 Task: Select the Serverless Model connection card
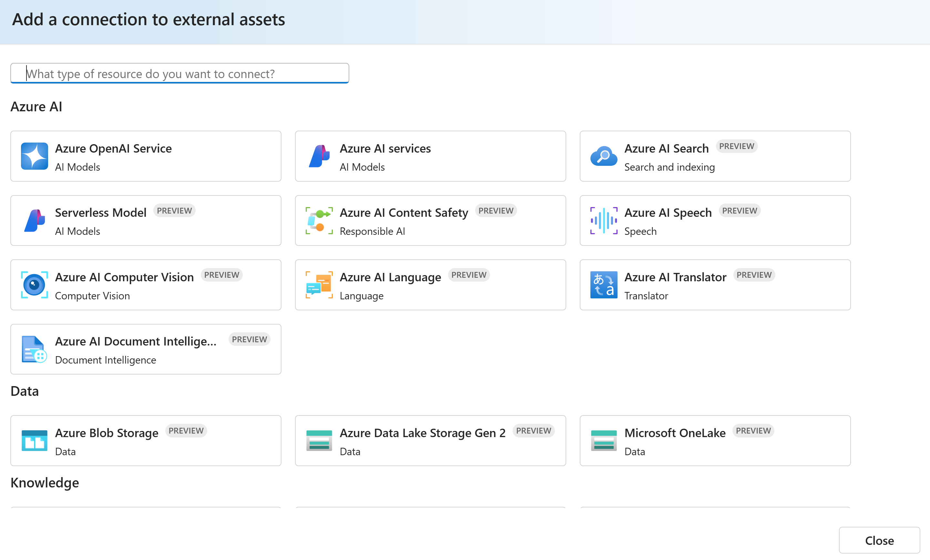click(x=146, y=221)
